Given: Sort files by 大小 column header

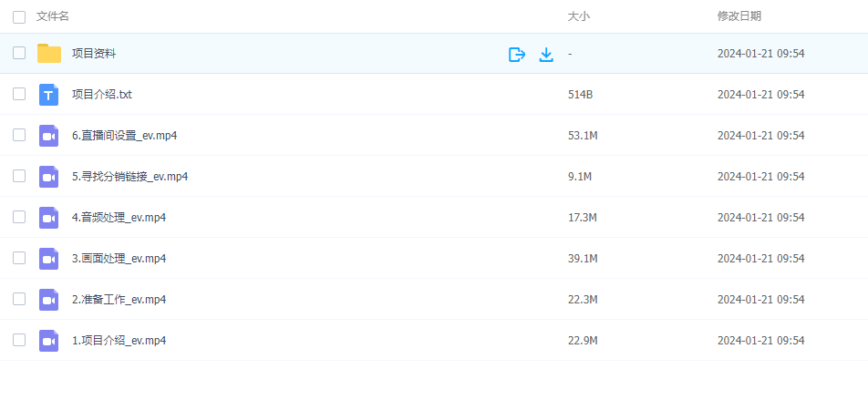Looking at the screenshot, I should click(578, 16).
